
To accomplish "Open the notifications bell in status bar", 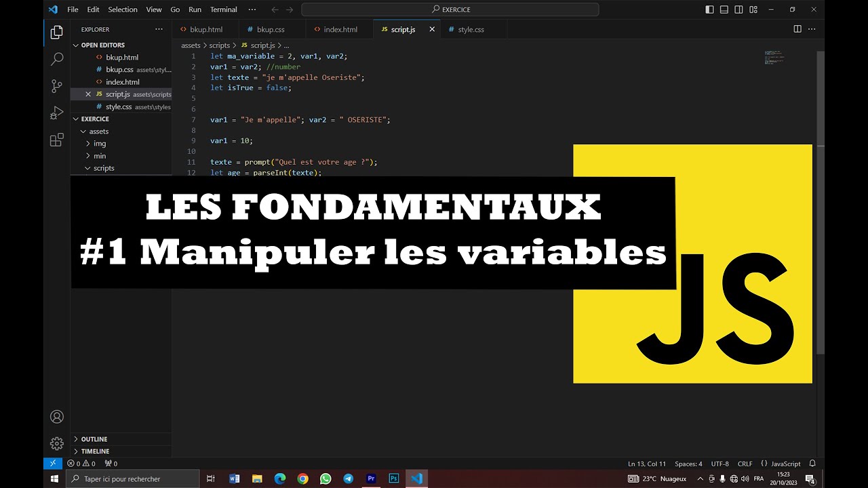I will coord(812,464).
